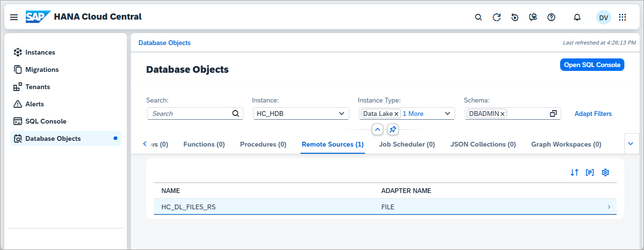Collapse the filter bar header

378,129
